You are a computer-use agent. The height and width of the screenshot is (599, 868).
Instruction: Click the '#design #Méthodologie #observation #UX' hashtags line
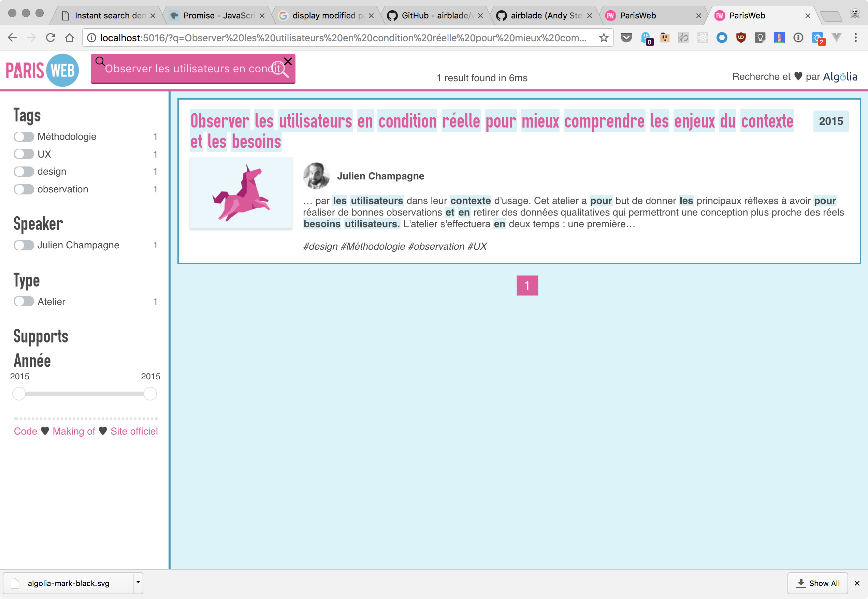pos(394,246)
